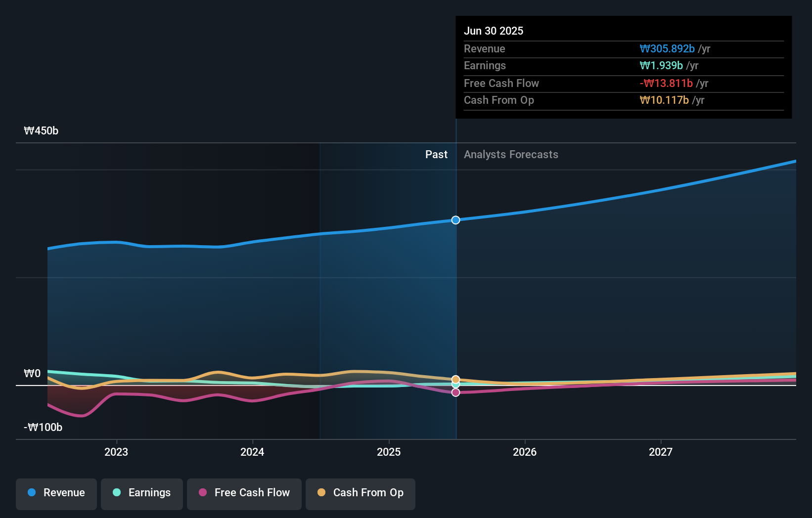Click the 2025 x-axis label
The image size is (812, 518).
tap(389, 452)
